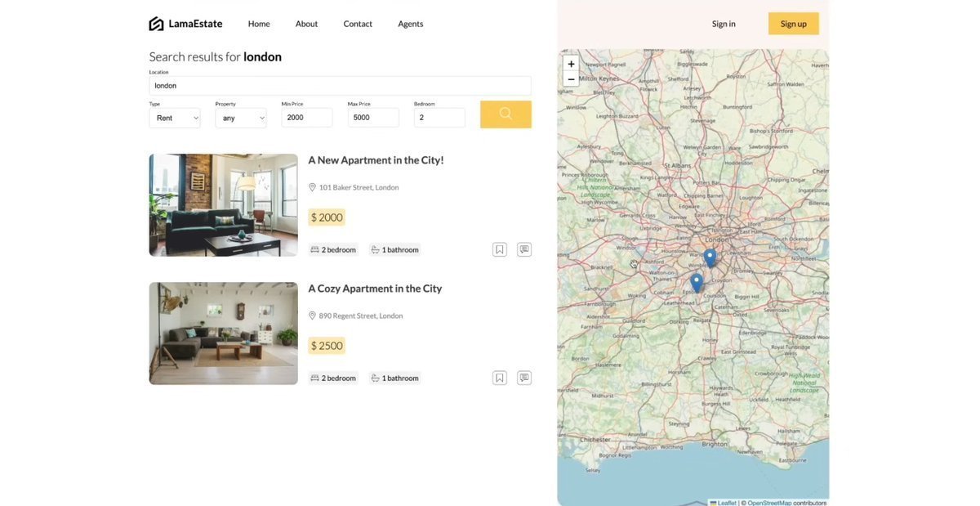Bookmark the Cozy Apartment in the City listing
980x506 pixels.
(x=500, y=378)
